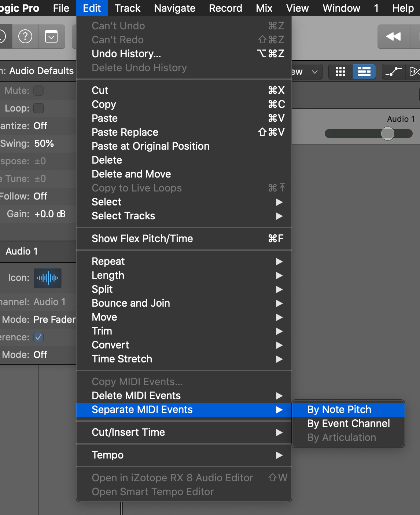Enable the Mute checkbox in region inspector
Screen dimensions: 420x515
click(x=38, y=91)
